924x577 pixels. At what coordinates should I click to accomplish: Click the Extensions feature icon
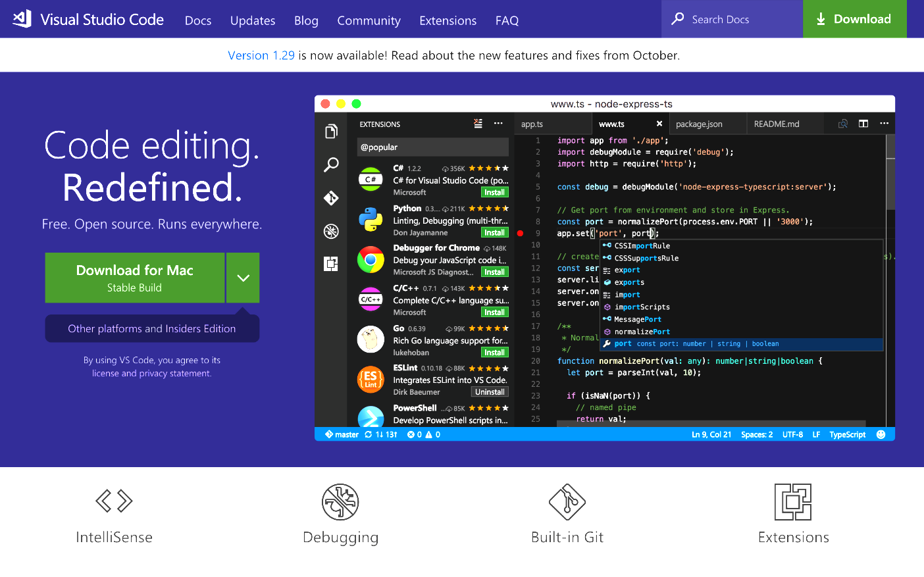click(x=793, y=501)
